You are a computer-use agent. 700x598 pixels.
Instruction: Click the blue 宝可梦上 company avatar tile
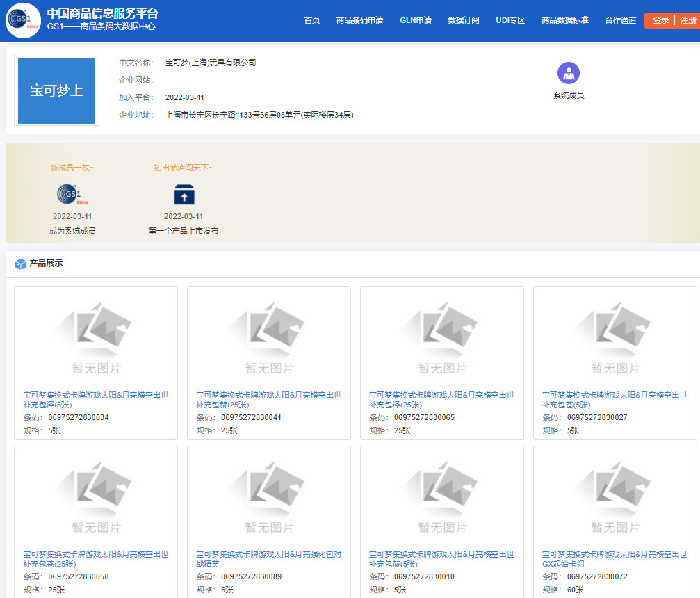point(57,90)
